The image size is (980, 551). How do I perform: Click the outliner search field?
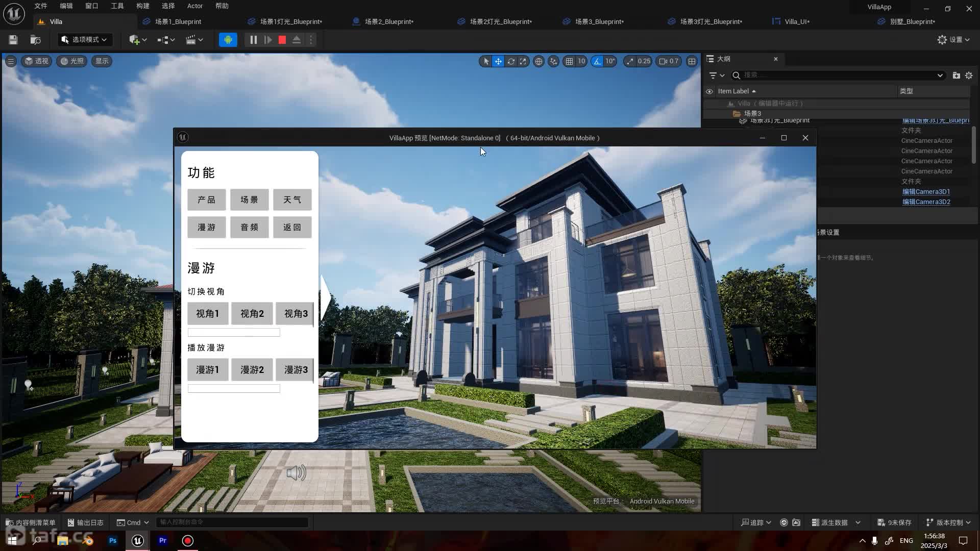[838, 75]
